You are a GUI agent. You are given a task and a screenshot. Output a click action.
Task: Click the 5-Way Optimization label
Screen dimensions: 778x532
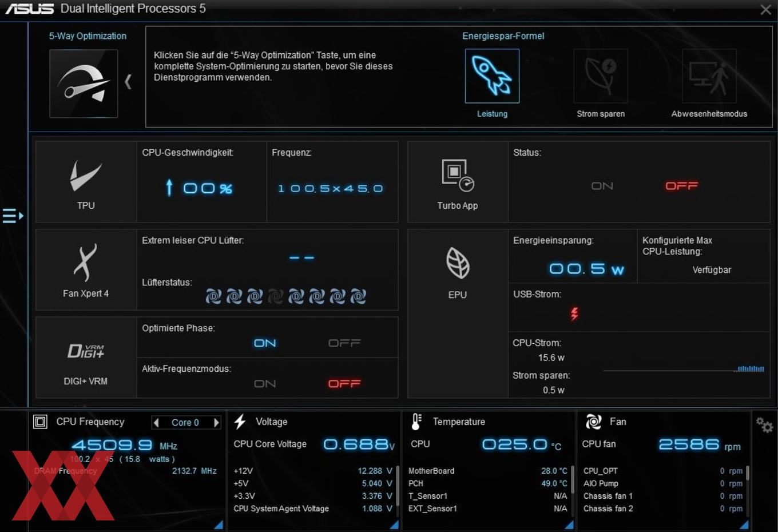click(88, 35)
